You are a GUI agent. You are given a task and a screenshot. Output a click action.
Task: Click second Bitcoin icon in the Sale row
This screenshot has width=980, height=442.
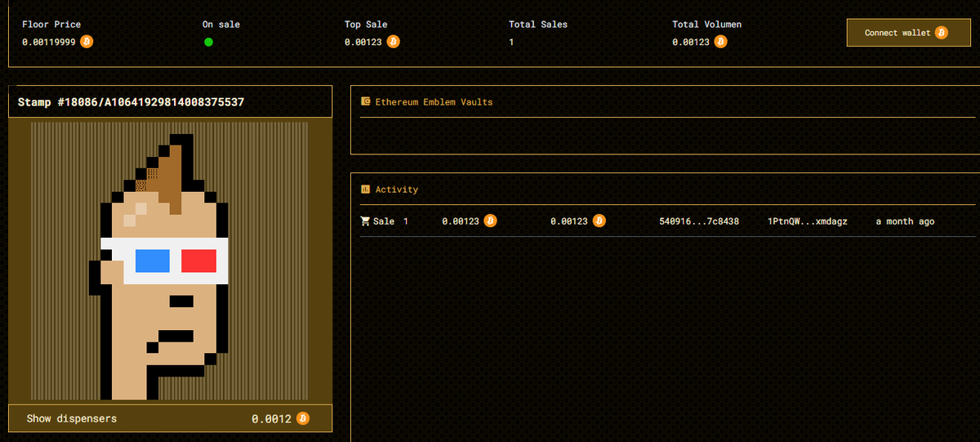[x=599, y=221]
